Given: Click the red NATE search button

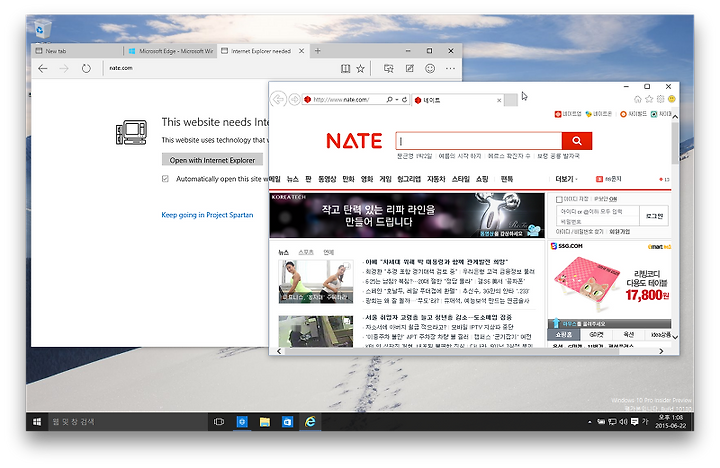Looking at the screenshot, I should (577, 141).
